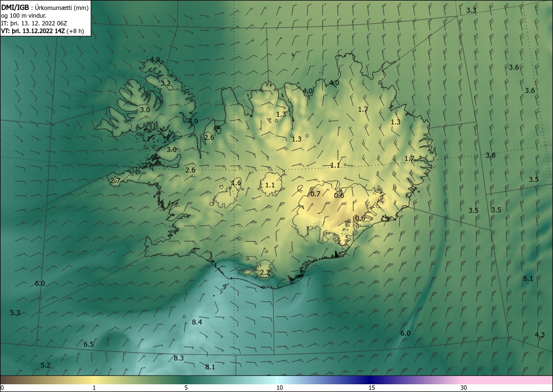Click the pink end of the colour scale bar

pyautogui.click(x=508, y=380)
